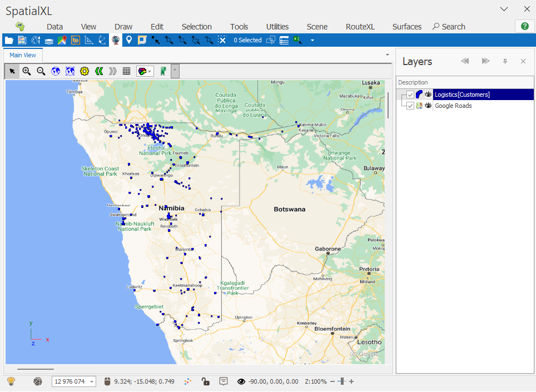Click the yellow gear settings icon
The image size is (536, 392).
pyautogui.click(x=85, y=71)
